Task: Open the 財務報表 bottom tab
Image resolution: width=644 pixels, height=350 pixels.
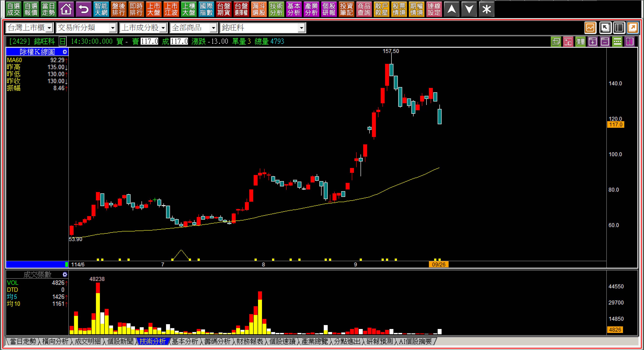Action: tap(250, 341)
